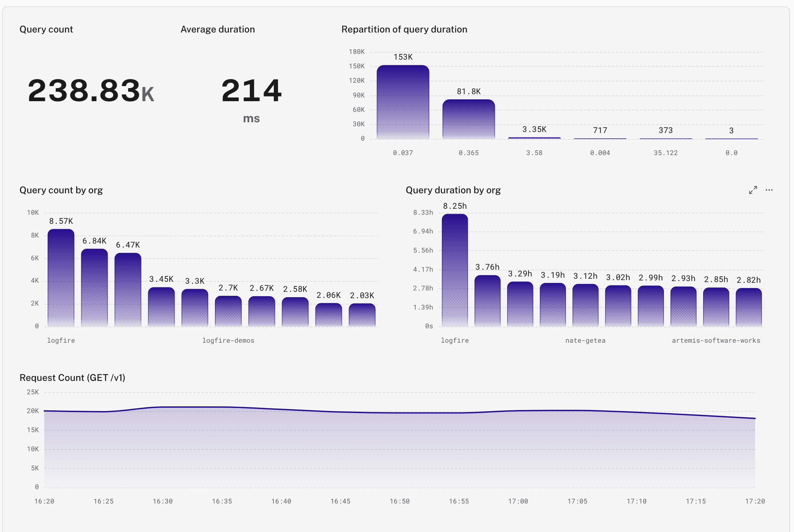Viewport: 794px width, 532px height.
Task: Click the Request Count (GET /v1) title
Action: (72, 378)
